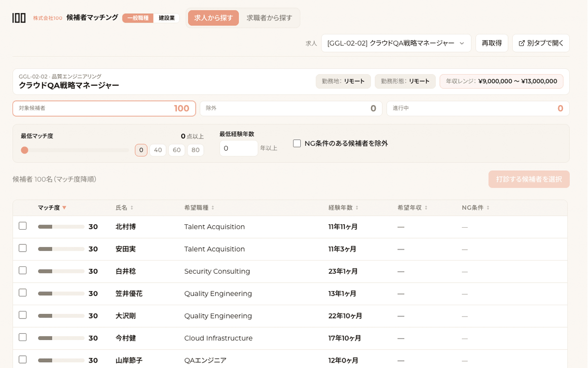Switch to 一般職種 mode
The width and height of the screenshot is (588, 368).
click(138, 18)
